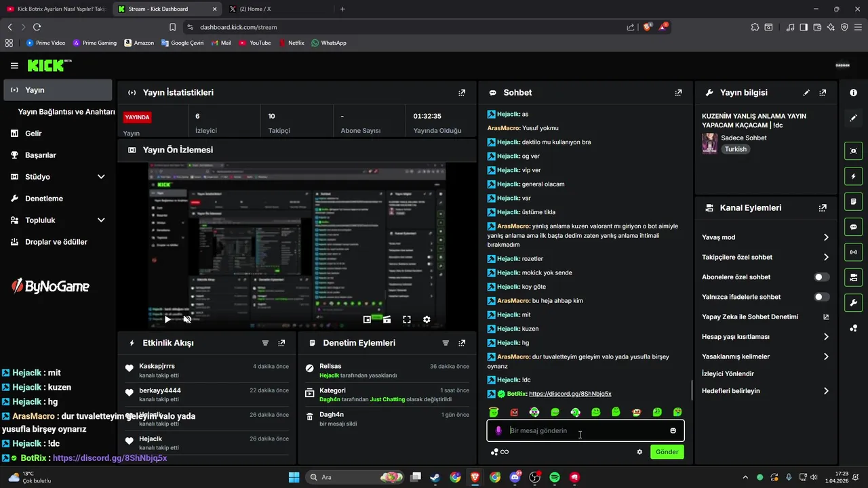Toggle the chat bubble icon in the right sidebar
Image resolution: width=868 pixels, height=488 pixels.
pos(853,227)
